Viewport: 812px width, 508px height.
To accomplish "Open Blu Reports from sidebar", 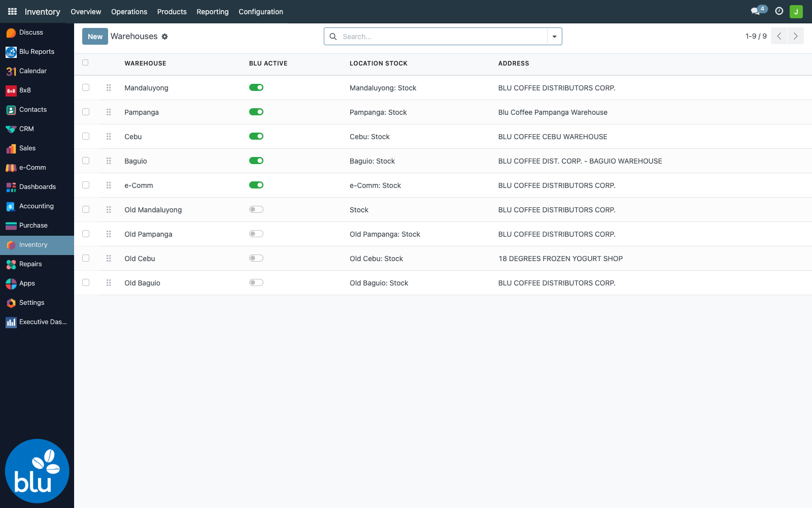I will pos(37,52).
